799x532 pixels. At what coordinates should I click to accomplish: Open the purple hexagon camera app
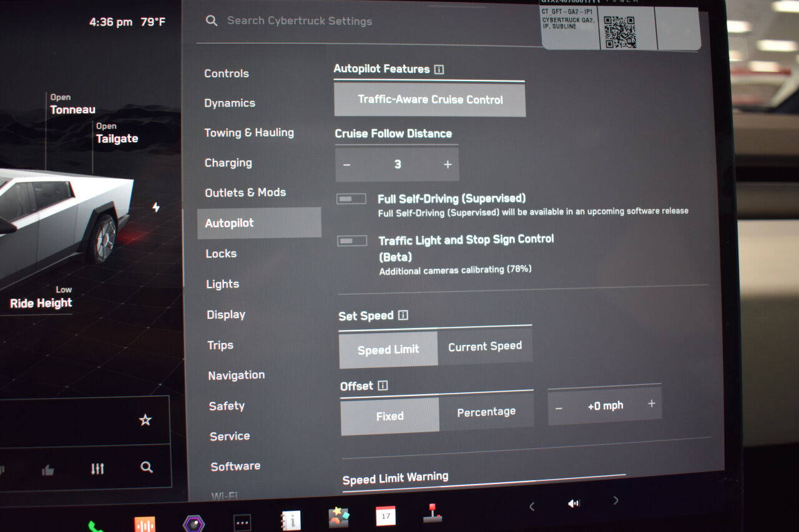(x=194, y=523)
